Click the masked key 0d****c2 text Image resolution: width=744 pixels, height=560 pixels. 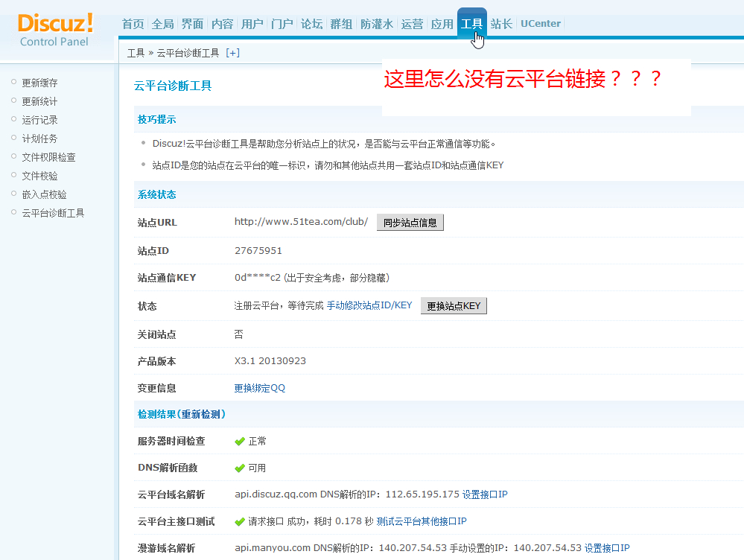coord(258,278)
